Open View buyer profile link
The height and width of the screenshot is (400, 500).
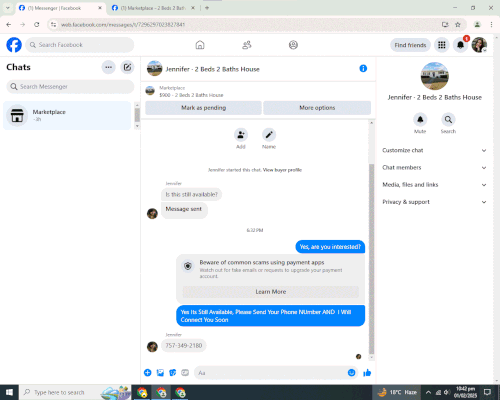[282, 170]
